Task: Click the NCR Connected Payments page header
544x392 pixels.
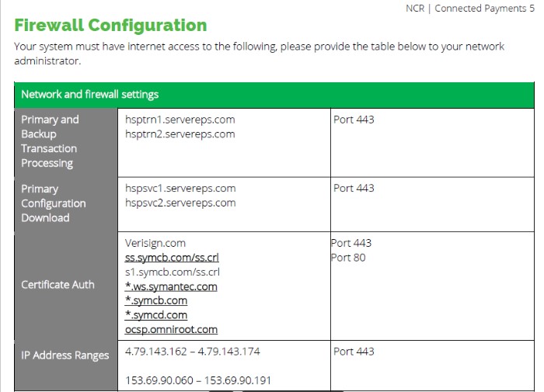Action: [470, 9]
